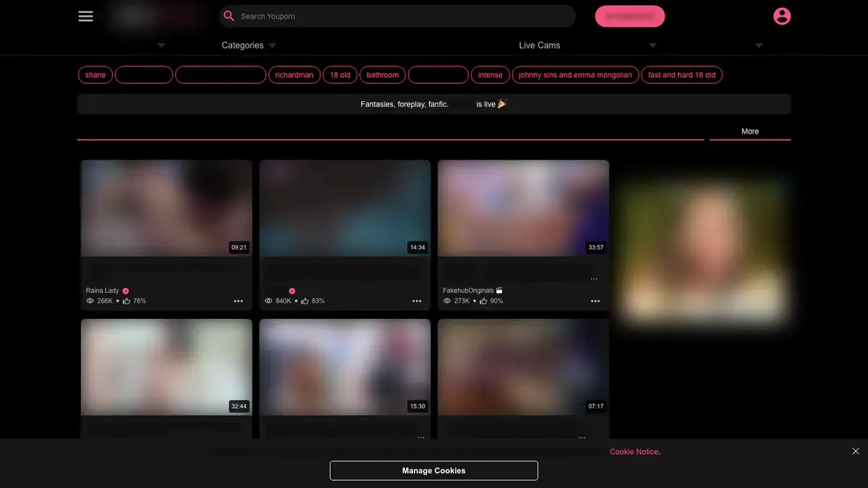Expand the title ellipsis on the 15:30 card

coord(421,438)
